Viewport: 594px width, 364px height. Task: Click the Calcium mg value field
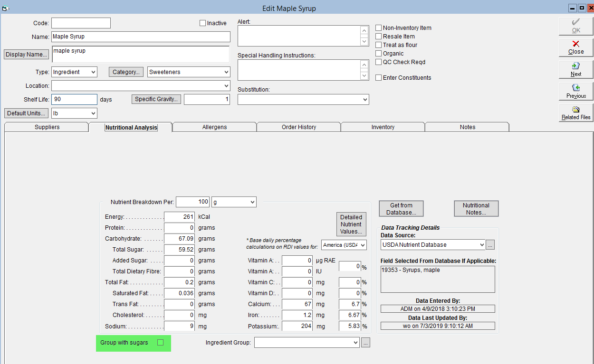pyautogui.click(x=297, y=304)
